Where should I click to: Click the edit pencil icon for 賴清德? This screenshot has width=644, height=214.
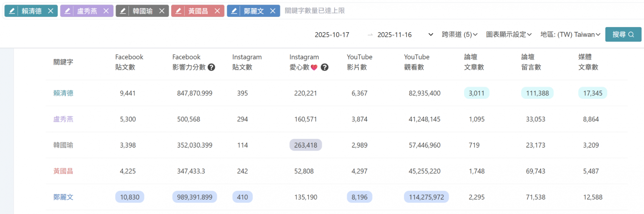click(12, 11)
